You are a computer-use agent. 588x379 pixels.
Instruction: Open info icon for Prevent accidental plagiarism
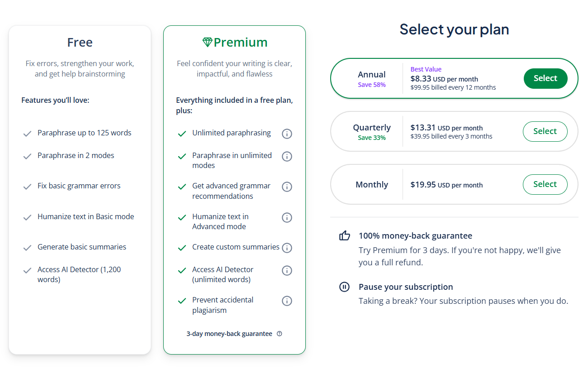pos(287,301)
